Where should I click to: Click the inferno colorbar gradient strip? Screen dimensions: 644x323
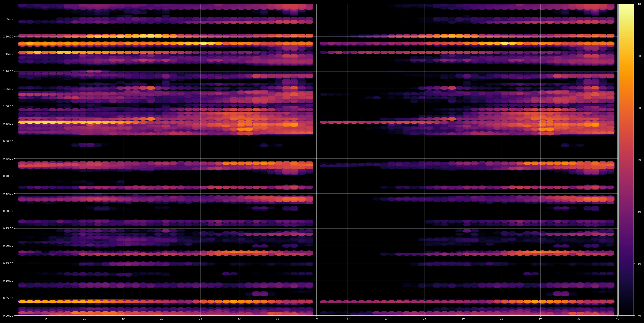tap(626, 160)
